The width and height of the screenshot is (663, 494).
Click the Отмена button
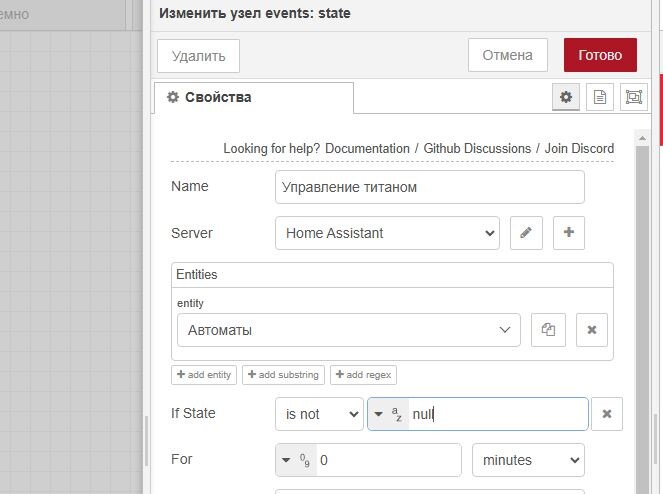507,55
